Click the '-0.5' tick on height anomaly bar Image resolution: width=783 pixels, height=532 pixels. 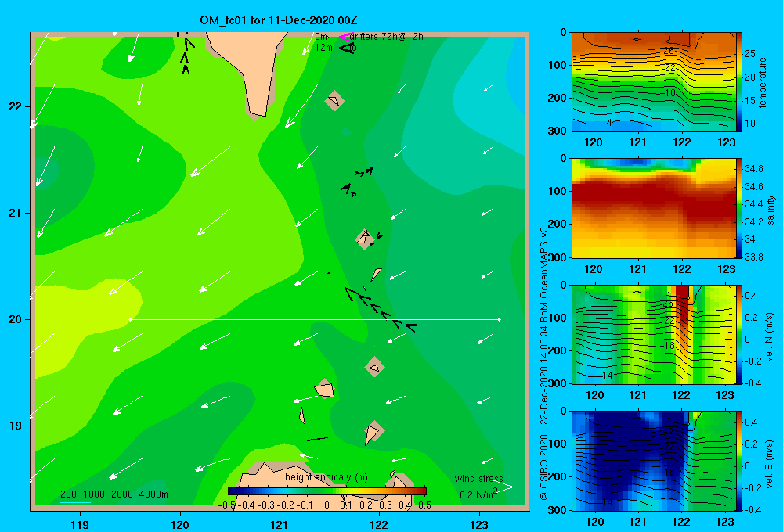pyautogui.click(x=227, y=505)
